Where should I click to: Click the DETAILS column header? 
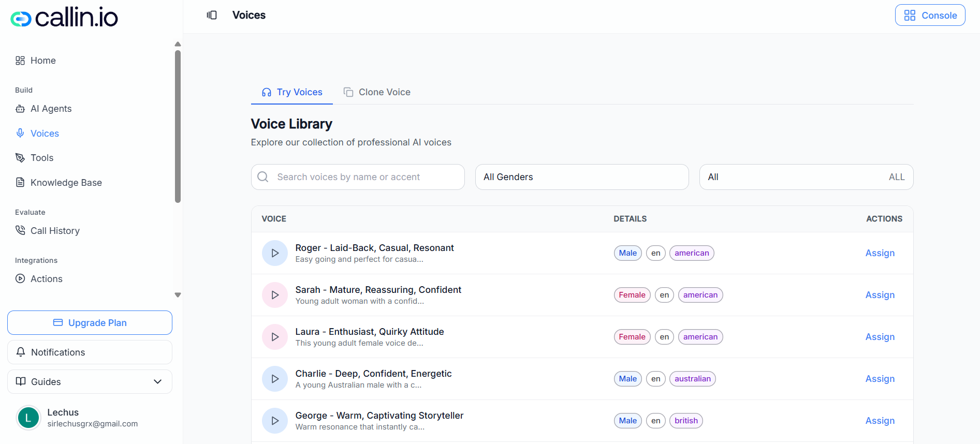tap(630, 219)
